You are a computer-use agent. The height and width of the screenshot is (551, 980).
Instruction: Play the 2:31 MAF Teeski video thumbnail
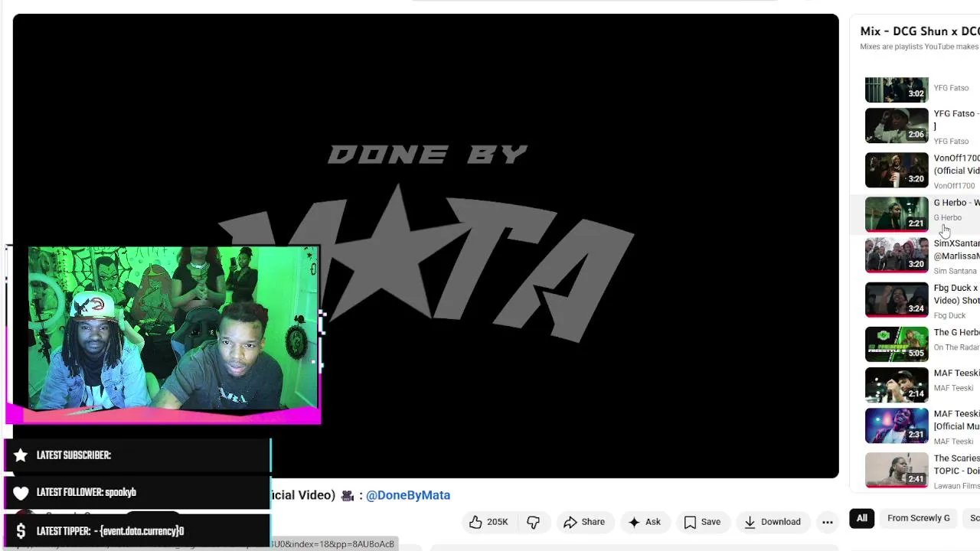click(x=897, y=425)
